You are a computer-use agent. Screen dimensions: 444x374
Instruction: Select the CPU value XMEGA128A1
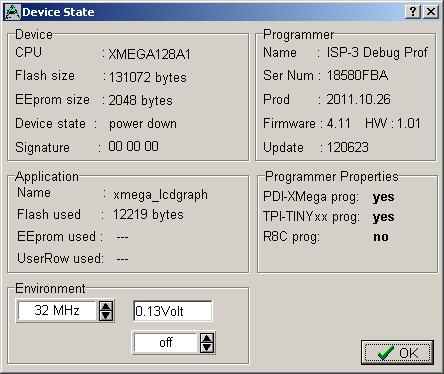coord(150,54)
